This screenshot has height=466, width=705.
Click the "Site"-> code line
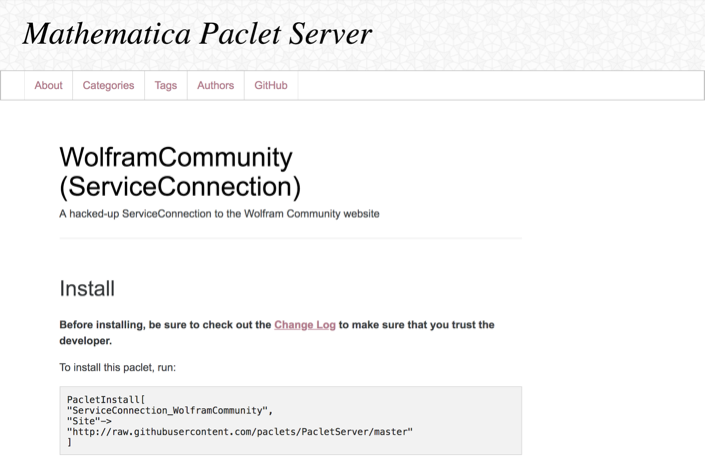(89, 421)
